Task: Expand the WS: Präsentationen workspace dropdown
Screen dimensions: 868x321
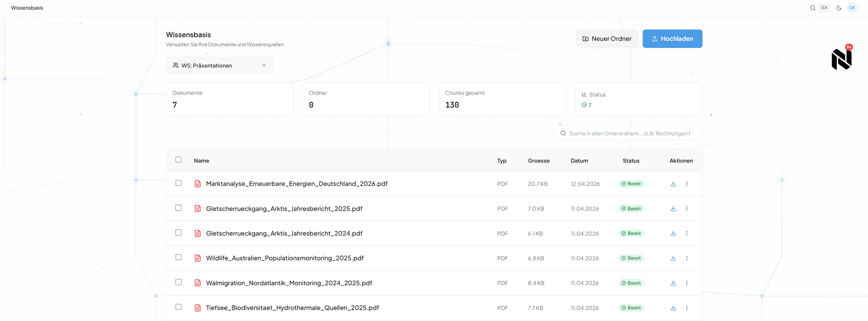Action: 219,66
